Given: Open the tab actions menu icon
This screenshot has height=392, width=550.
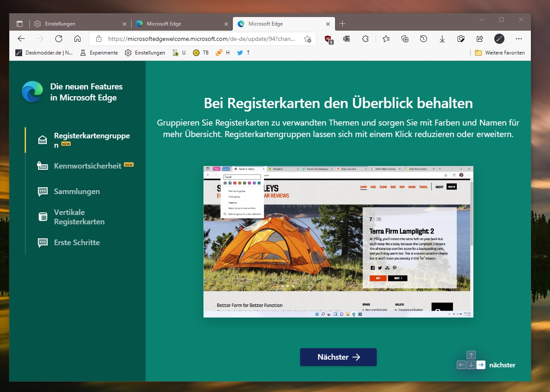Looking at the screenshot, I should tap(20, 24).
